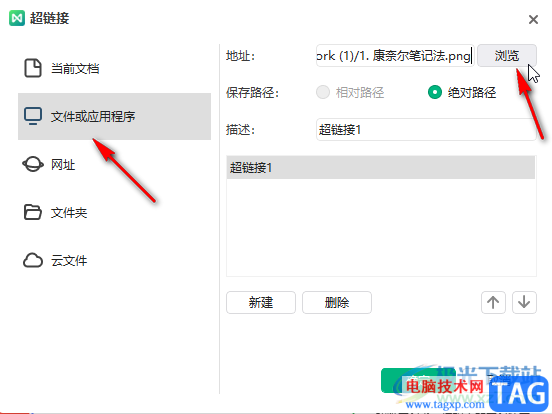The height and width of the screenshot is (414, 552).
Task: Select the current document page icon
Action: coord(33,68)
